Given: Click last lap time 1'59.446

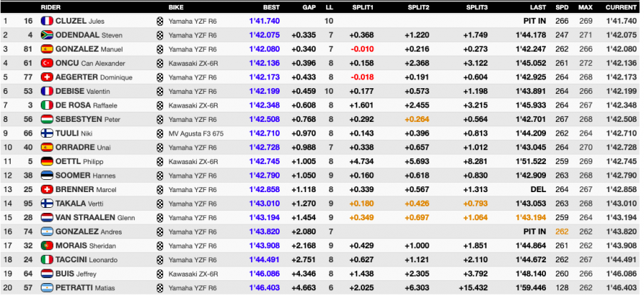Looking at the screenshot, I should [x=531, y=287].
